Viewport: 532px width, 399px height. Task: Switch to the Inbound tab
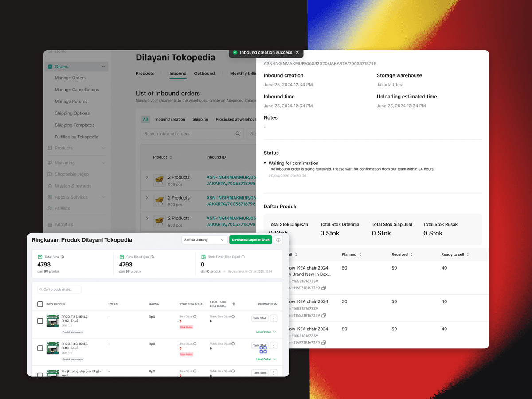point(178,74)
